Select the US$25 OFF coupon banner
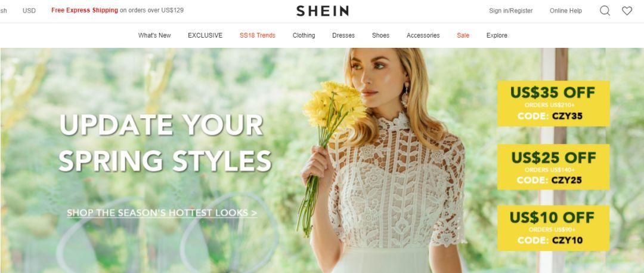Viewport: 644px width, 273px height. tap(553, 167)
